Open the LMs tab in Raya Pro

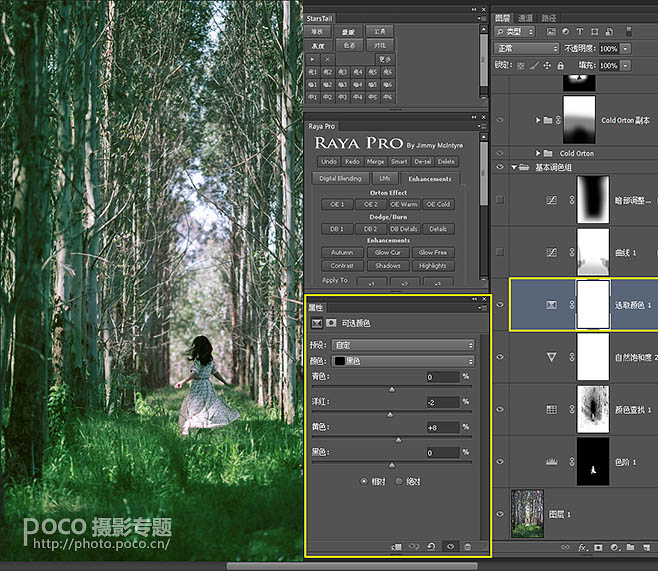tap(385, 178)
